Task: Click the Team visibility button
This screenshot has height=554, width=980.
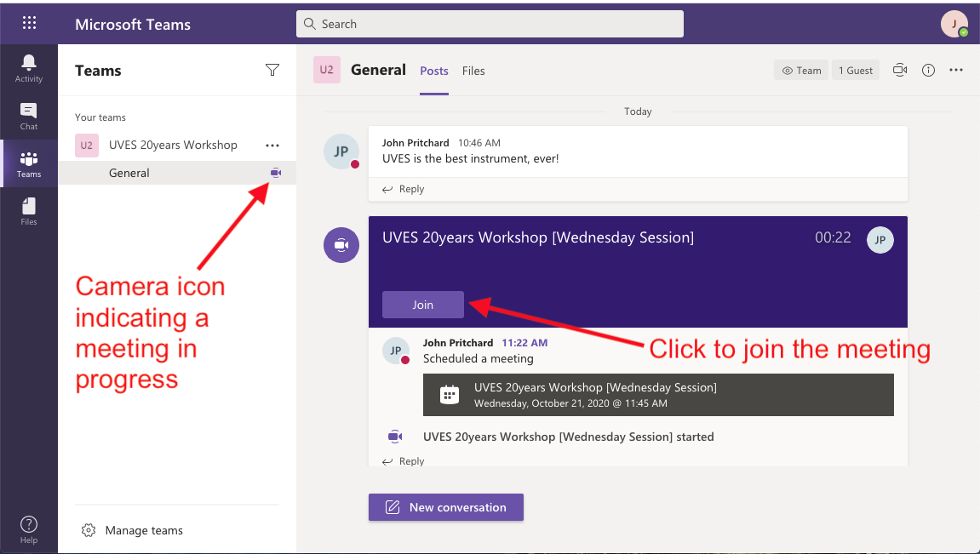Action: (801, 70)
